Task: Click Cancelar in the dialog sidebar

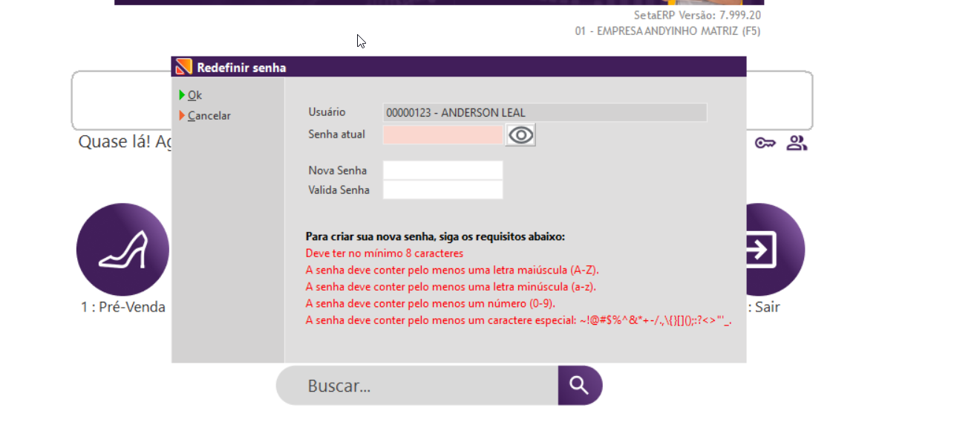Action: coord(204,116)
